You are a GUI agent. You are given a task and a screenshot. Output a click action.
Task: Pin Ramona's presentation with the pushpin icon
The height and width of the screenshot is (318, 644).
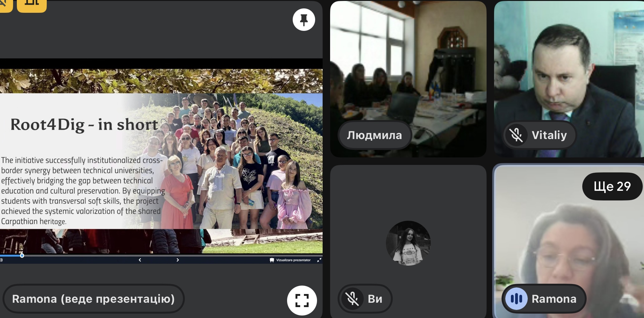[x=304, y=20]
